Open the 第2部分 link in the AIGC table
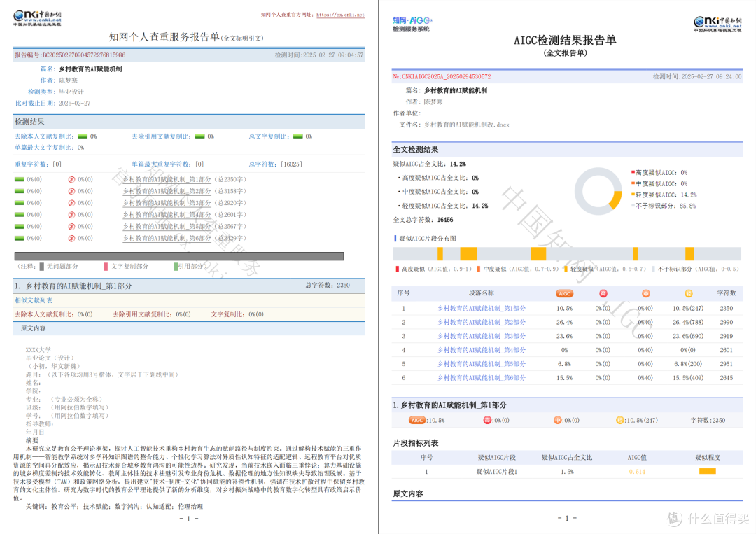This screenshot has height=534, width=756. click(x=481, y=322)
